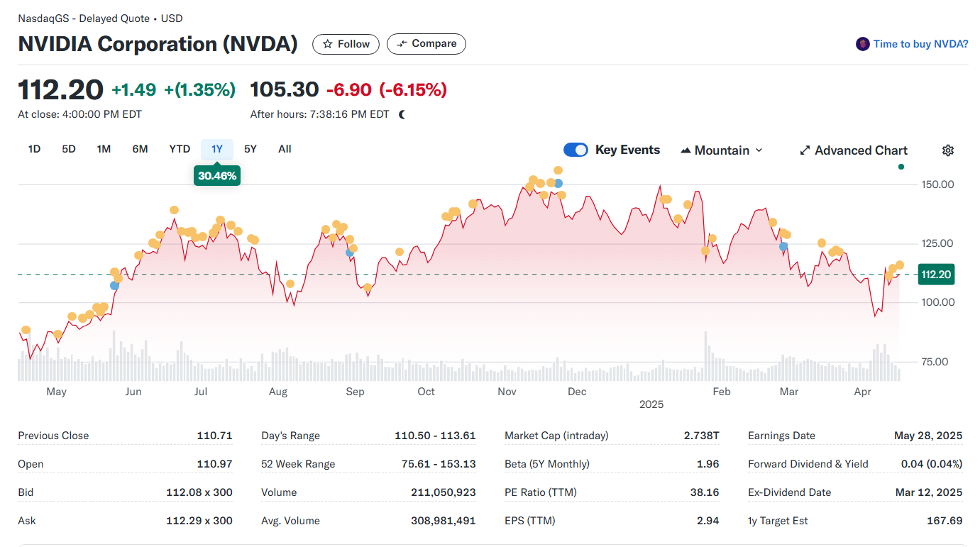This screenshot has width=980, height=547.
Task: Select the 1D time range
Action: [34, 149]
